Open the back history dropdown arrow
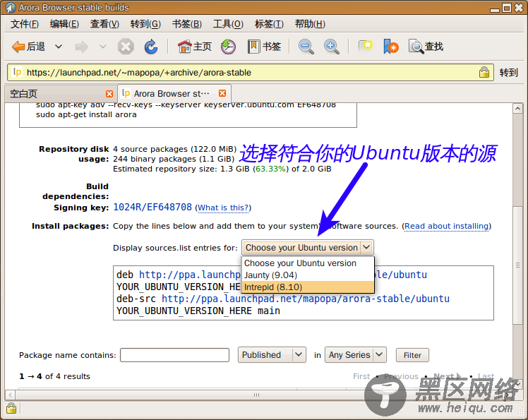The width and height of the screenshot is (528, 420). click(x=59, y=47)
